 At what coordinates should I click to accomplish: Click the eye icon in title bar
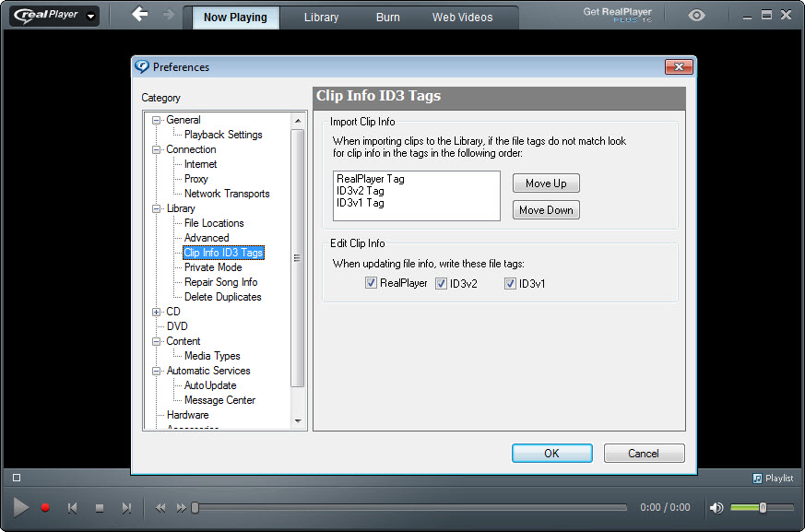(696, 16)
